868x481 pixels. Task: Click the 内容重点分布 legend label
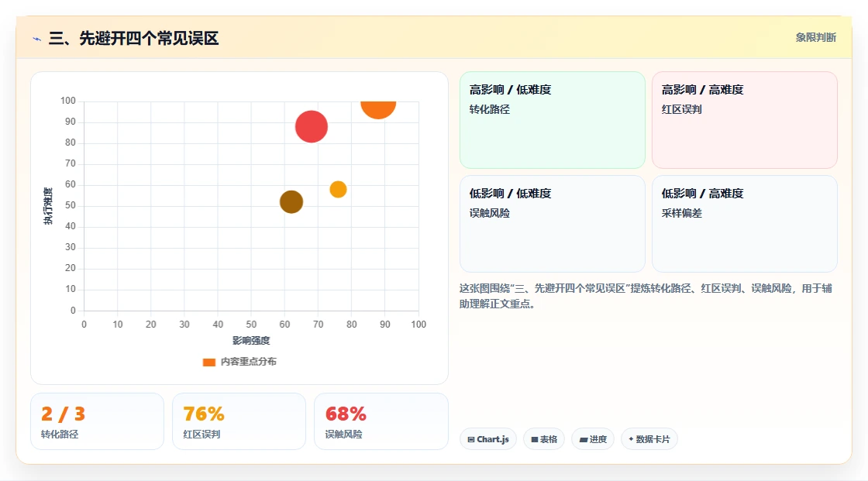click(x=249, y=362)
